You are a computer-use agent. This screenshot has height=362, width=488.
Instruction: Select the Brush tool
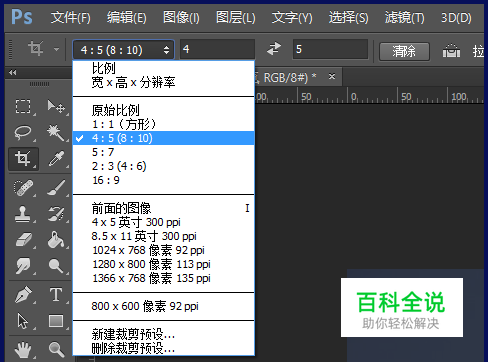coord(56,188)
